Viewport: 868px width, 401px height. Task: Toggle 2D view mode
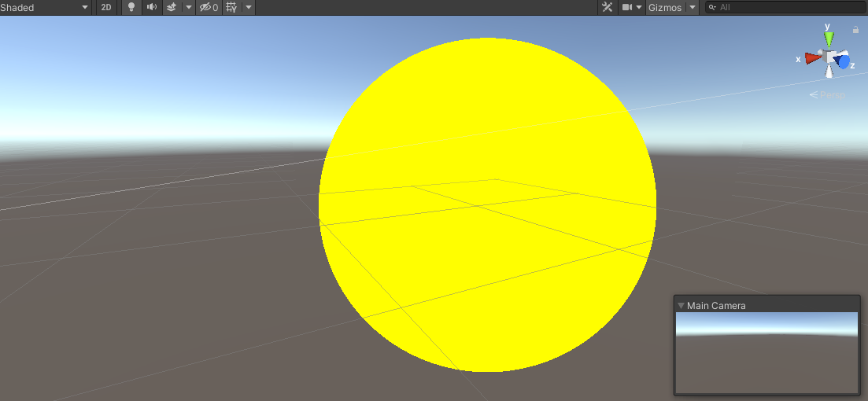pyautogui.click(x=106, y=7)
